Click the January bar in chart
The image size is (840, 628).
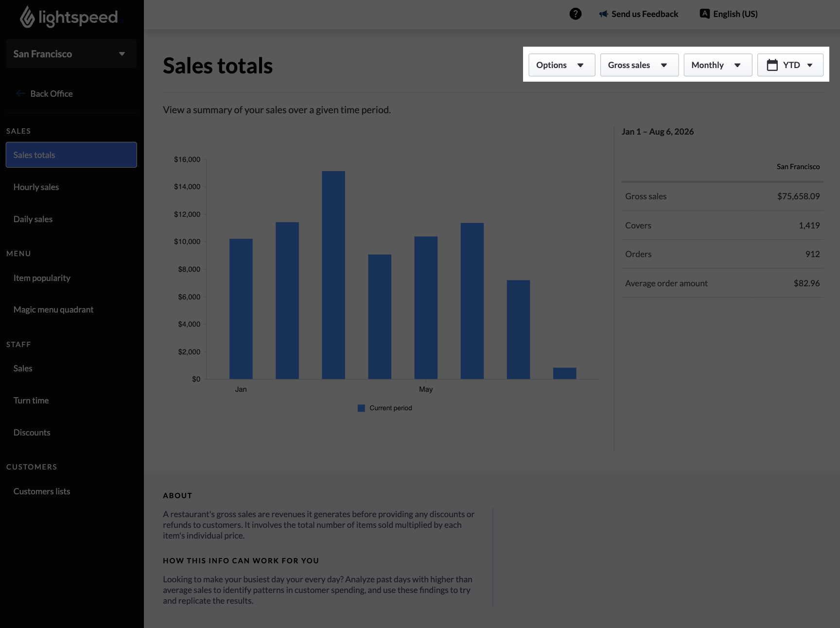pyautogui.click(x=241, y=309)
